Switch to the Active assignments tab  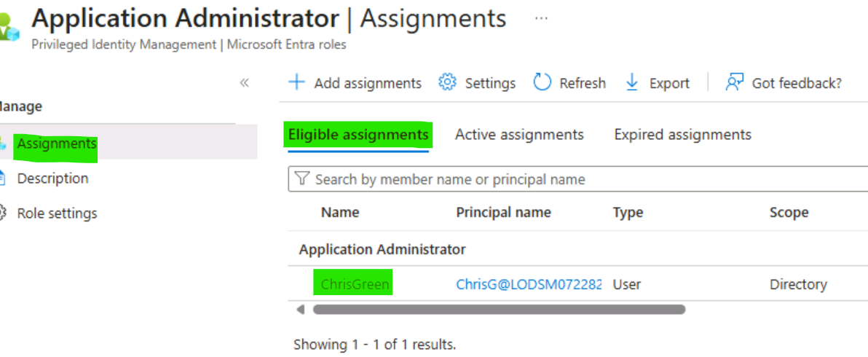pos(519,135)
